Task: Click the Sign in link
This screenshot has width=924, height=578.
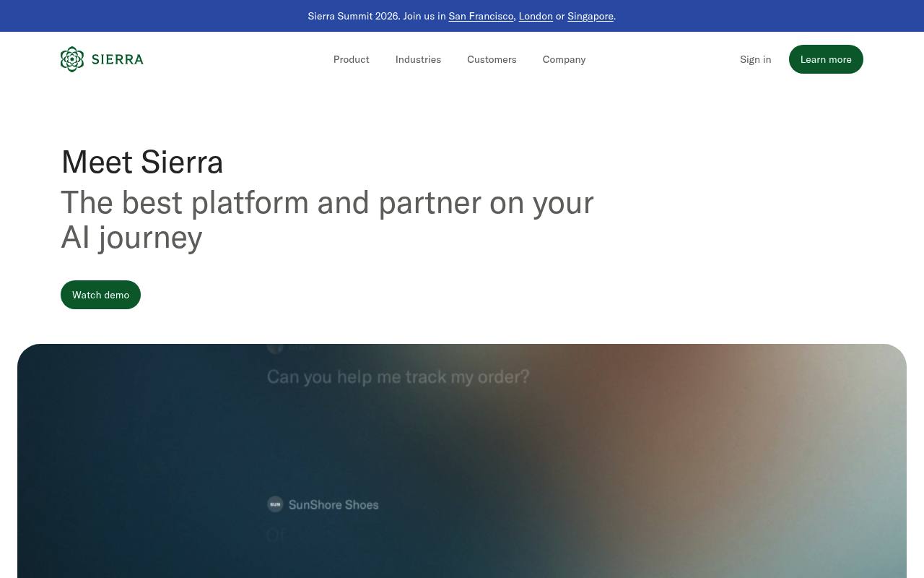Action: click(755, 59)
